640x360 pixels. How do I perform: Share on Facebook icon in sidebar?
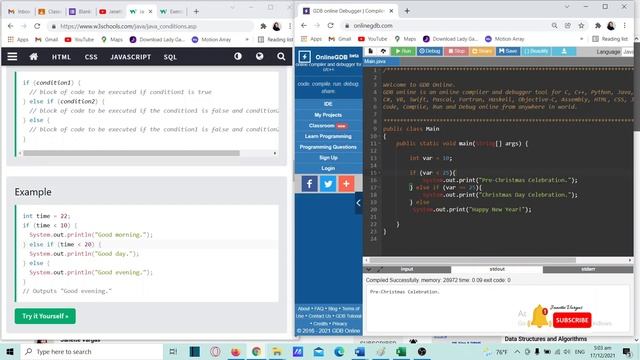310,184
